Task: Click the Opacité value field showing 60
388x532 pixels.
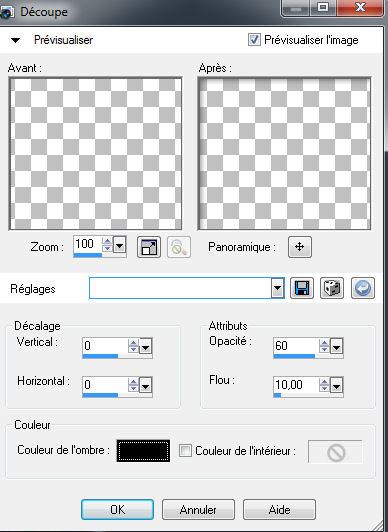Action: pyautogui.click(x=296, y=346)
